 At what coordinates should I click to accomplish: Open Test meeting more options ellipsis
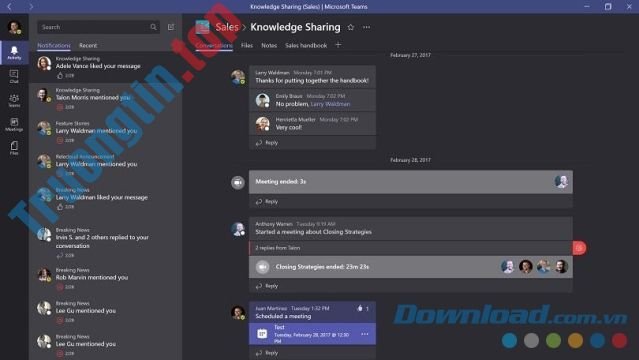pyautogui.click(x=365, y=334)
